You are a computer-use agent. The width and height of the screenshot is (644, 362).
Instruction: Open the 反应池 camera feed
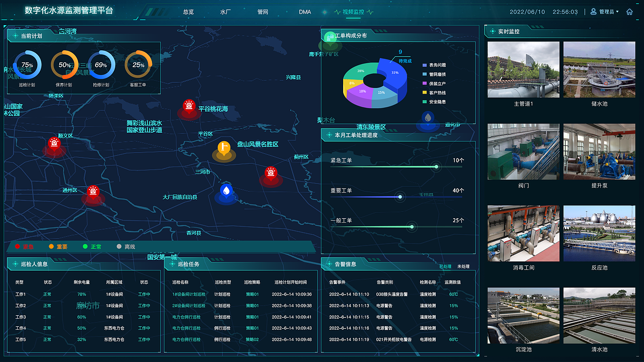[x=599, y=233]
